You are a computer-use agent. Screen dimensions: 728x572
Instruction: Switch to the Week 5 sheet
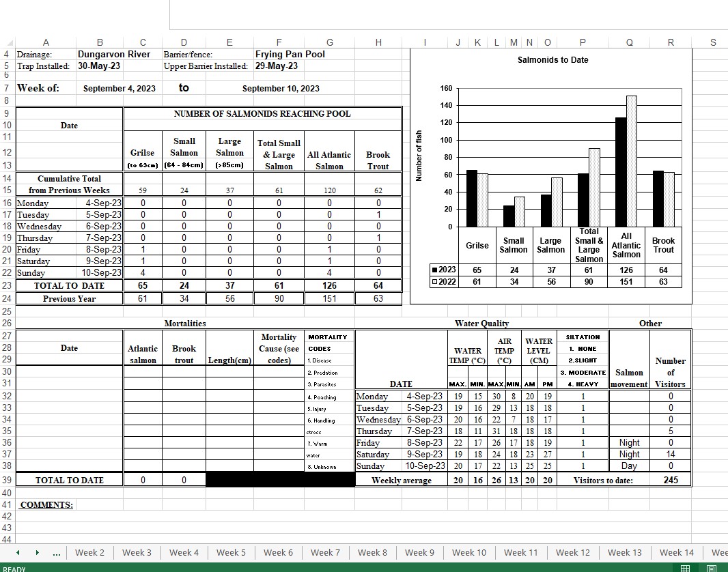(232, 552)
